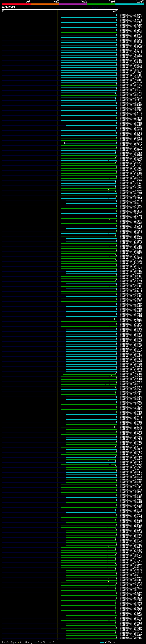Open hit UniRef100_A5AH72
This screenshot has height=644, width=146.
pos(131,50)
